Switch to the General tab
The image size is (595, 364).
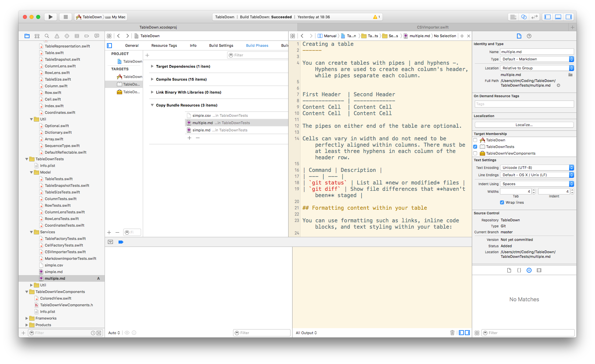132,45
